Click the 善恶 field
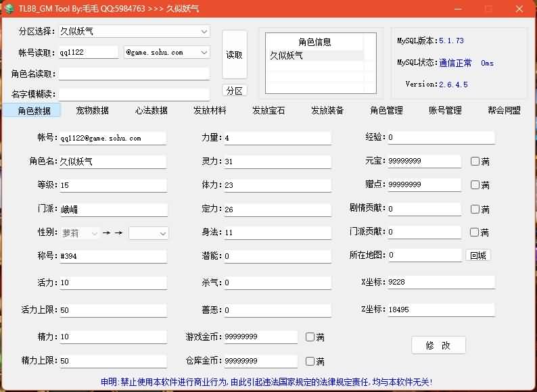 (278, 310)
